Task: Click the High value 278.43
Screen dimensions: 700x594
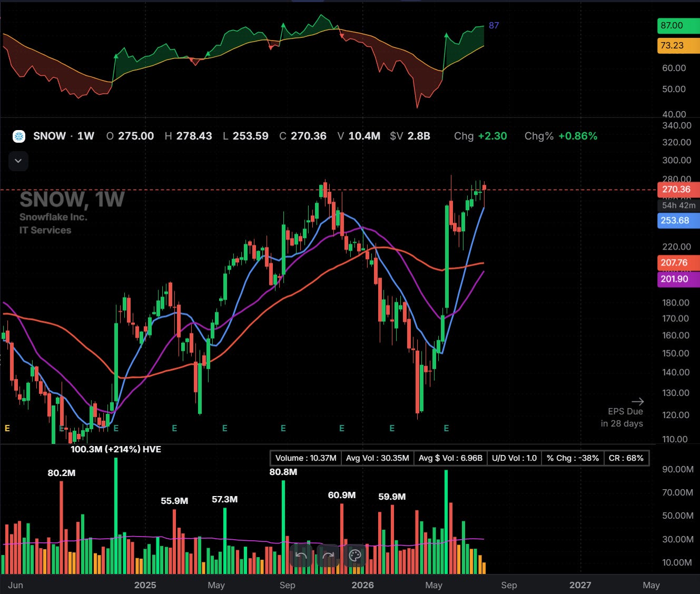Action: (x=194, y=136)
